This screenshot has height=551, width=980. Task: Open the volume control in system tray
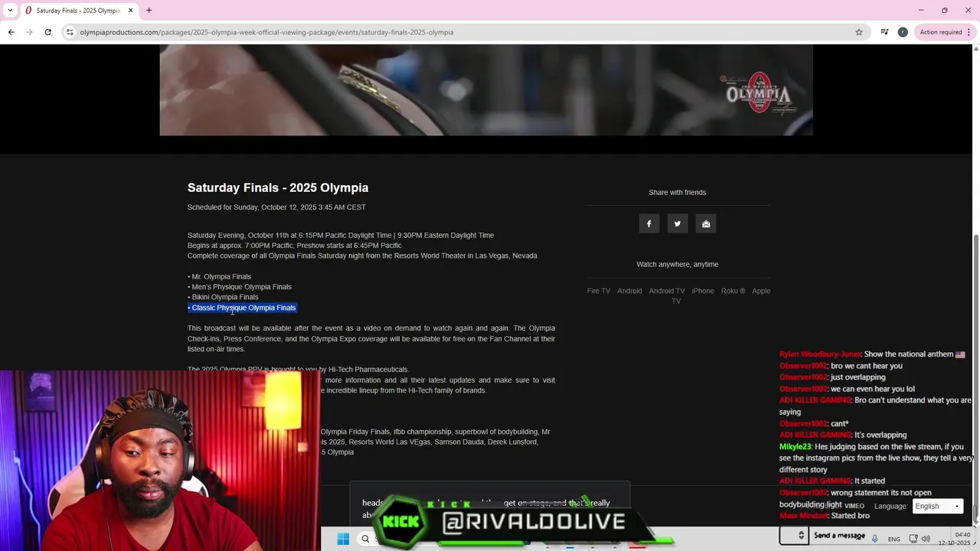(926, 539)
